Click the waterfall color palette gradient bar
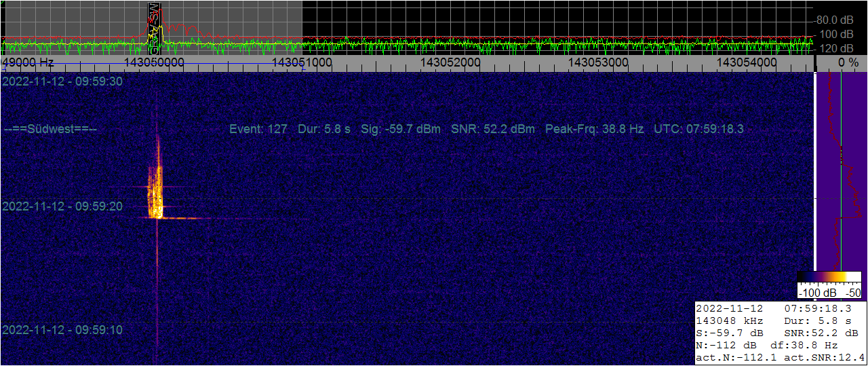Image resolution: width=868 pixels, height=366 pixels. [x=829, y=278]
